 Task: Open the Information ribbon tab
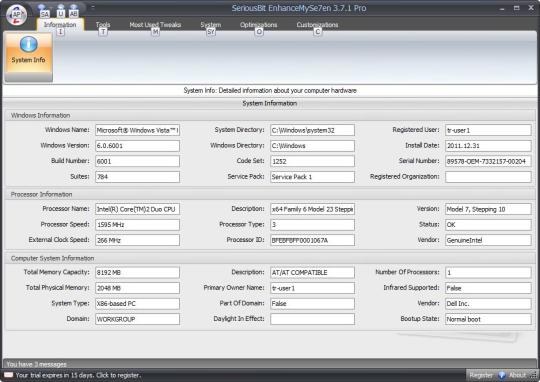pyautogui.click(x=60, y=24)
